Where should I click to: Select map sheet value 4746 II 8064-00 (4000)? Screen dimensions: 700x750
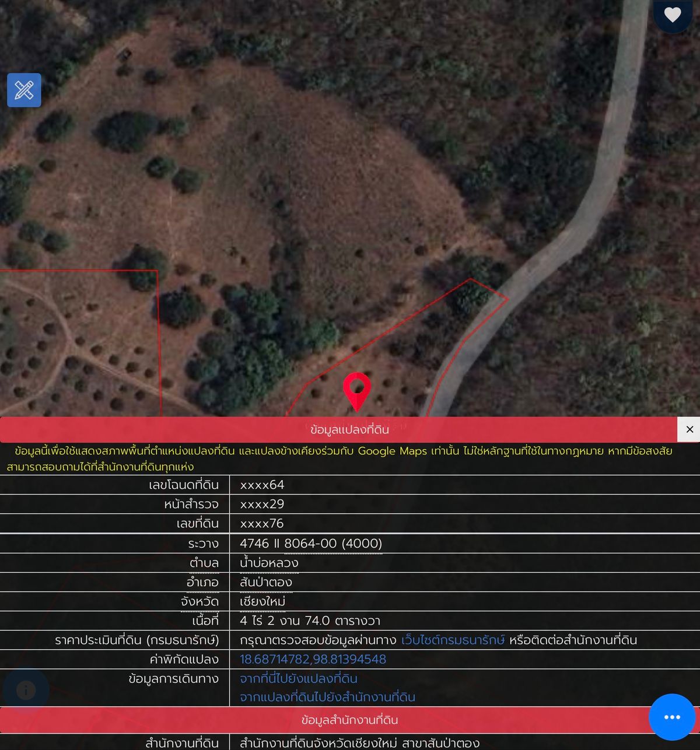311,544
